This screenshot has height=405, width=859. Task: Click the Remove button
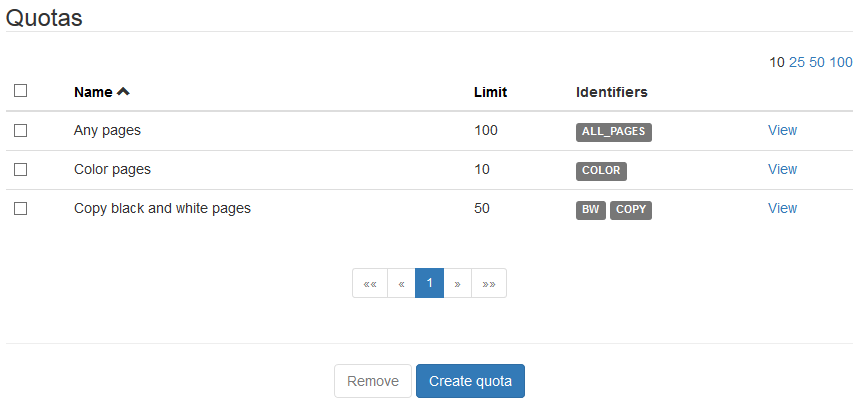pos(373,381)
